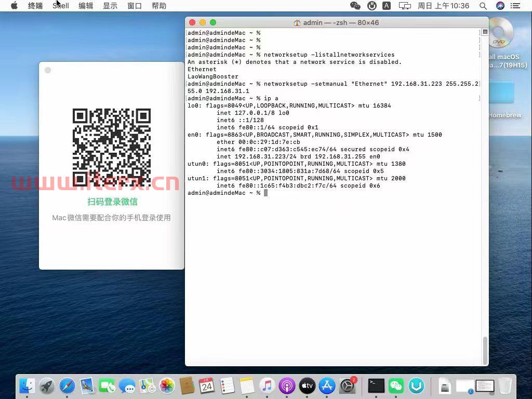The image size is (532, 399).
Task: Open disk image document in Dock
Action: pyautogui.click(x=445, y=386)
